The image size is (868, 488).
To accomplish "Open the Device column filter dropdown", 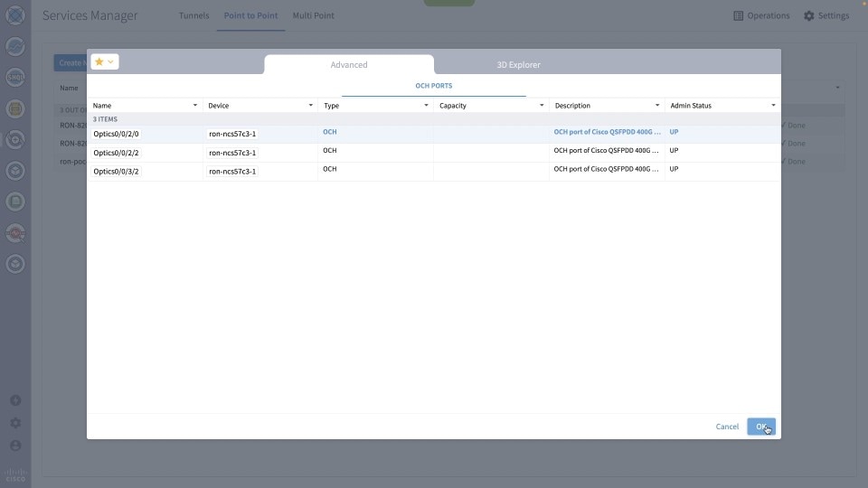I will [x=310, y=105].
